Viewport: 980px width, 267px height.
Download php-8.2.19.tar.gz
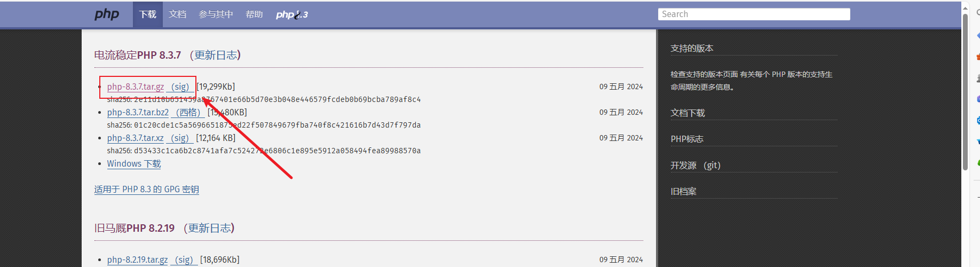[x=137, y=260]
